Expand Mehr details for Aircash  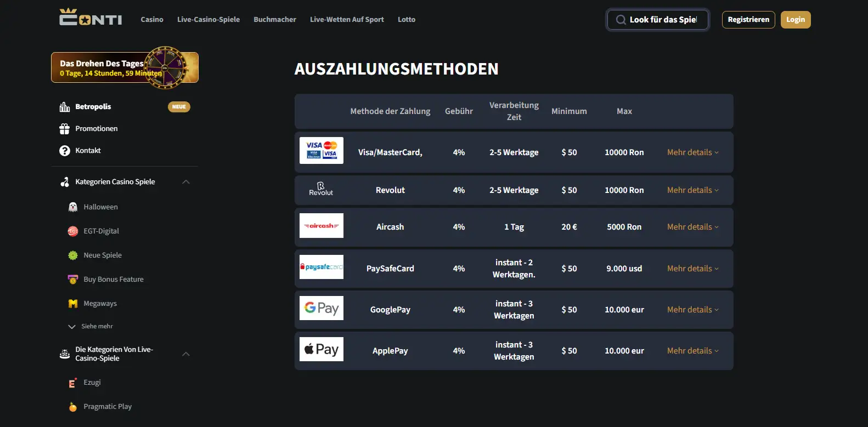pos(693,227)
